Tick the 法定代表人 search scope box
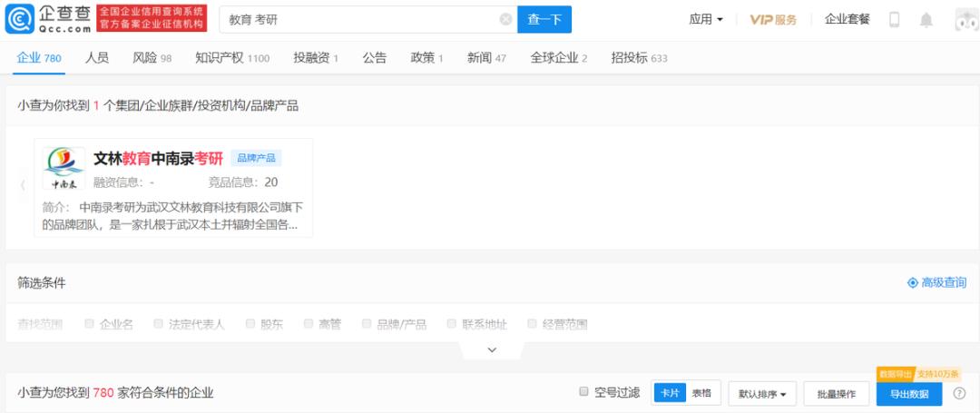Image resolution: width=980 pixels, height=413 pixels. pyautogui.click(x=159, y=323)
